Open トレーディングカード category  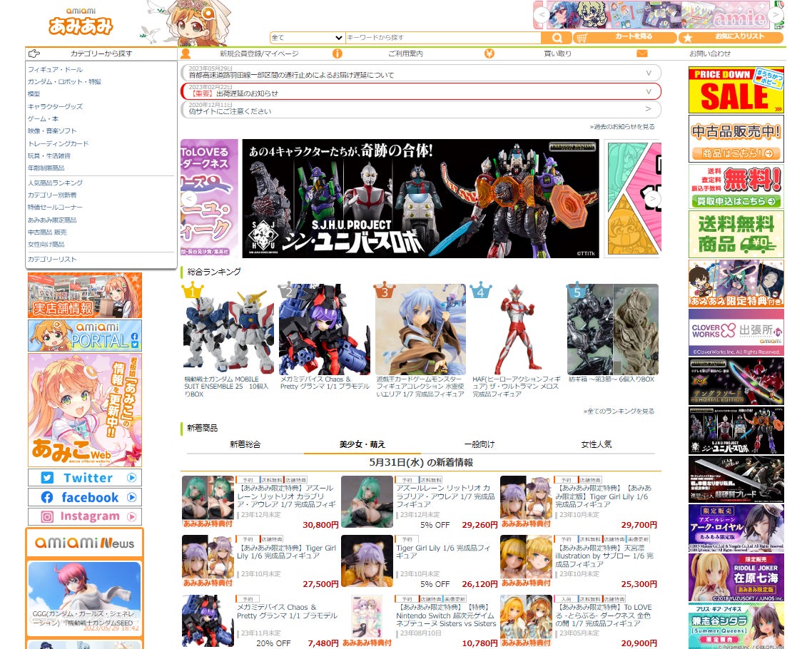(59, 143)
